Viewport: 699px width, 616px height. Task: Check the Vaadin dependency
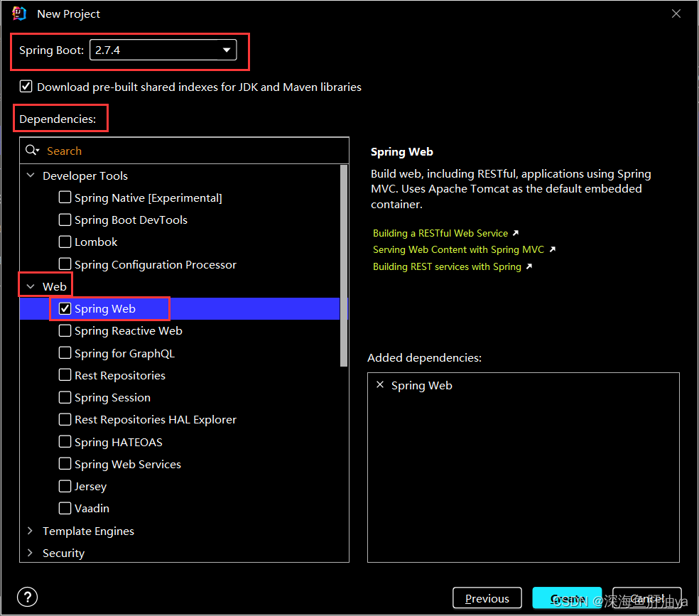pos(65,508)
